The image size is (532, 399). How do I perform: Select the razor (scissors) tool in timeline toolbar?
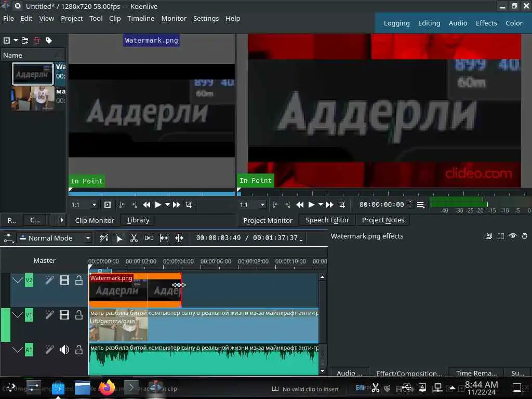(134, 238)
